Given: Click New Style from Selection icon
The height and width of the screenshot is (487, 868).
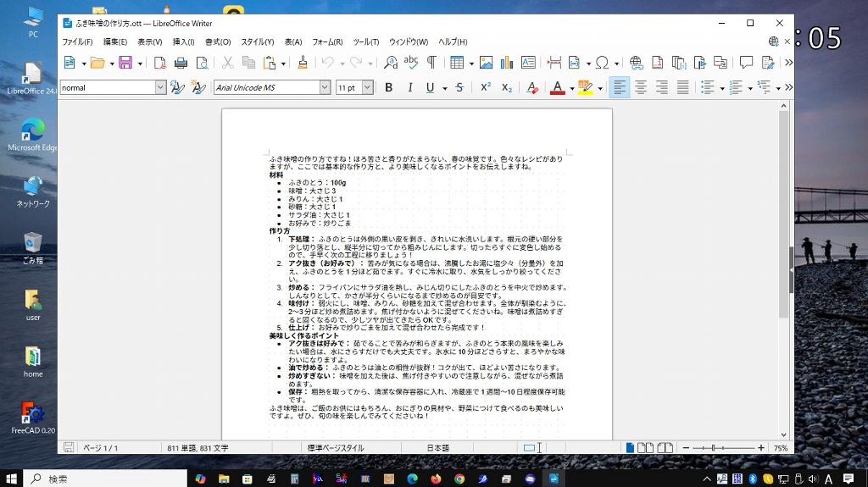Looking at the screenshot, I should 198,87.
